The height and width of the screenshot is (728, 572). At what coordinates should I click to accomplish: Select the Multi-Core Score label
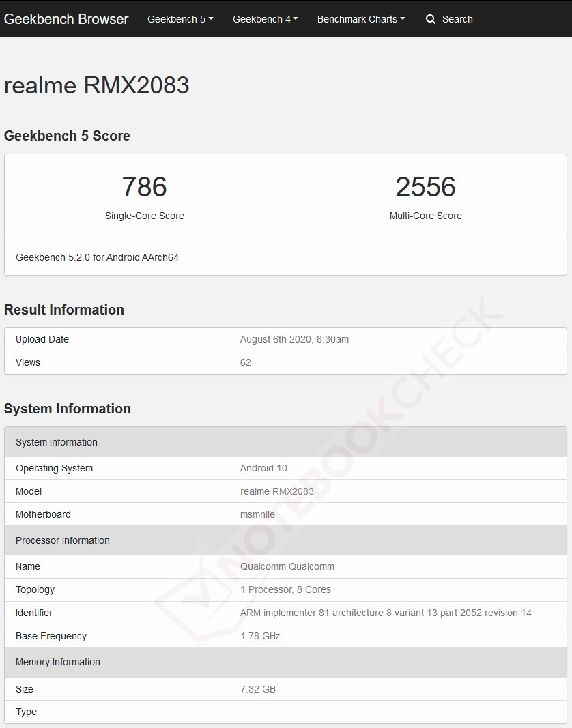tap(426, 216)
